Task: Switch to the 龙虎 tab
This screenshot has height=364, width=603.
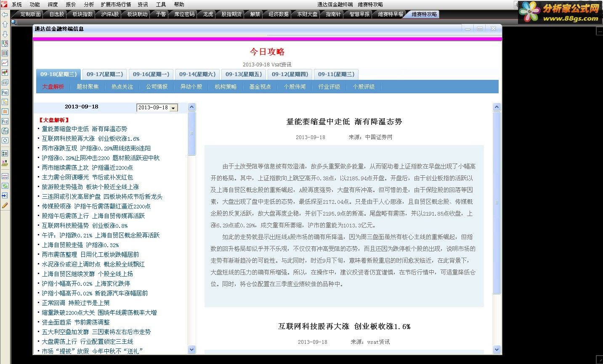Action: [208, 14]
